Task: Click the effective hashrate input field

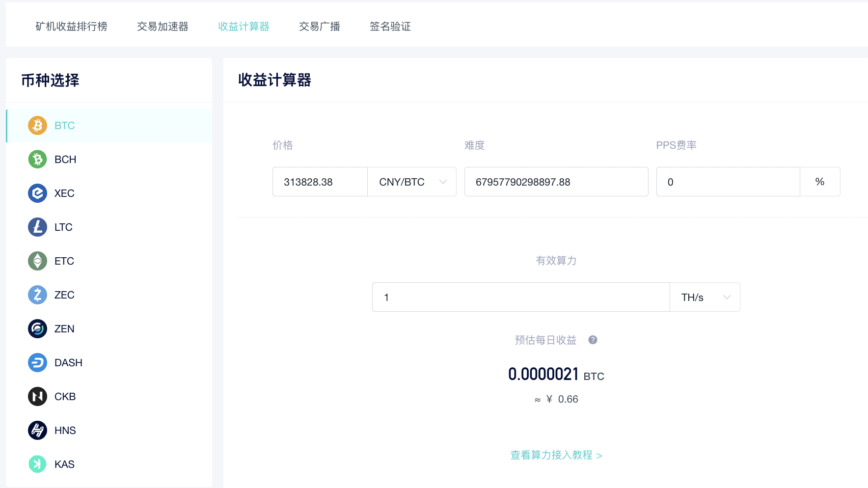Action: [521, 297]
